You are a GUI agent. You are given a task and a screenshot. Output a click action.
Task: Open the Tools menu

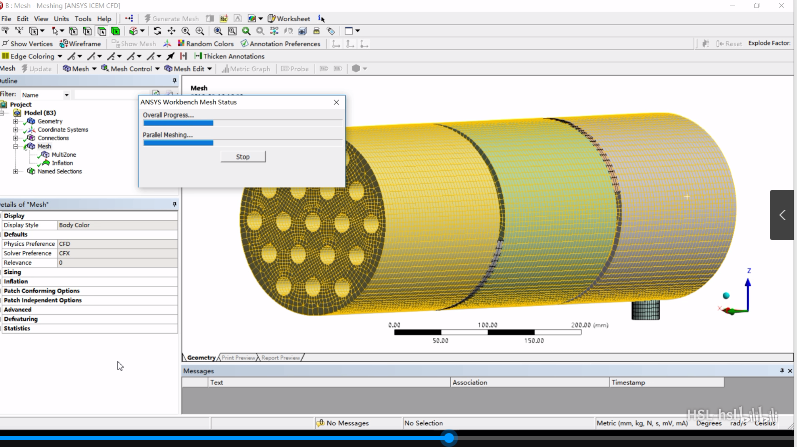(83, 18)
